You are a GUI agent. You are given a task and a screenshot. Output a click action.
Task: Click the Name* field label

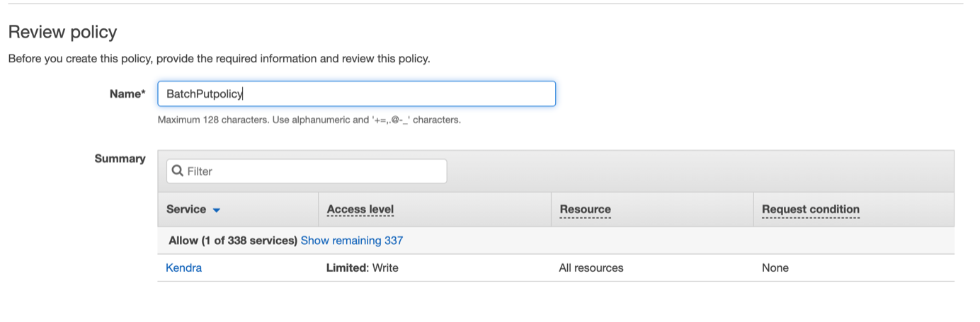(x=127, y=93)
